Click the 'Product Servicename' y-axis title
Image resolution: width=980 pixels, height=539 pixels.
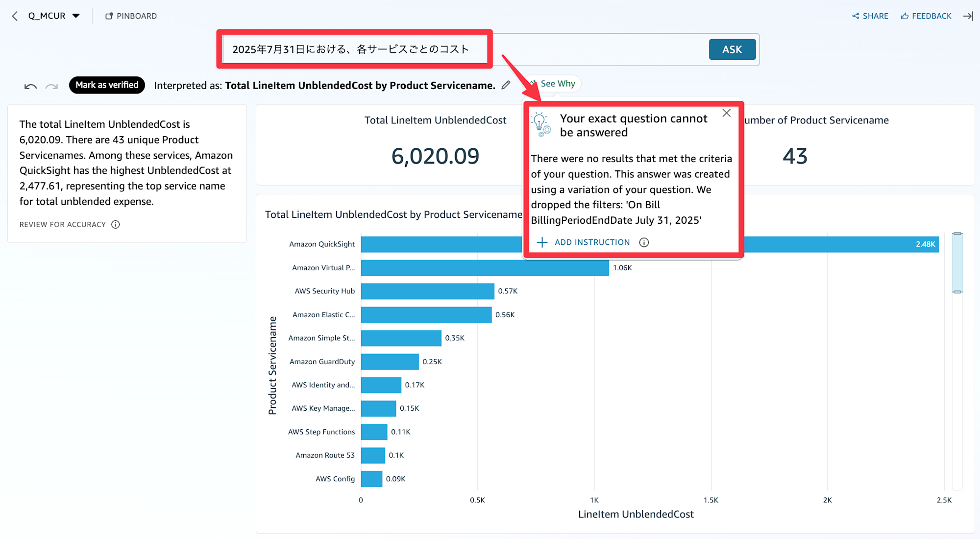[x=272, y=366]
